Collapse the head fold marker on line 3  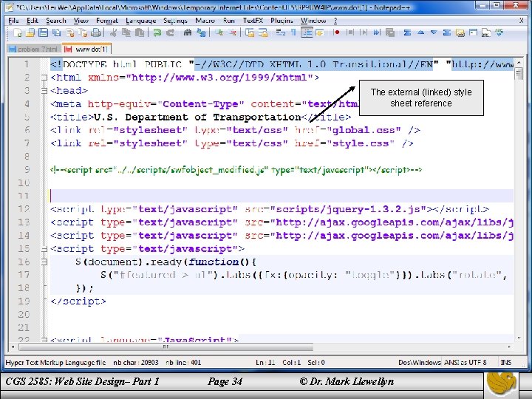(44, 91)
